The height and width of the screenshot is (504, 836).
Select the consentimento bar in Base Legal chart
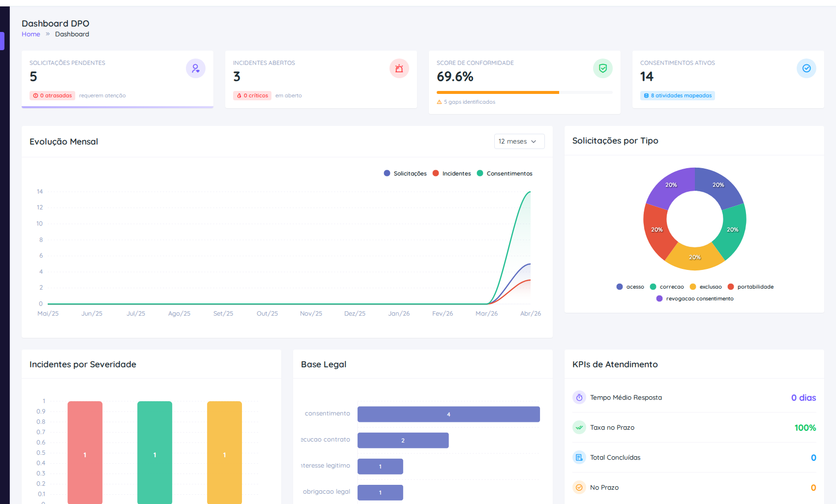(x=448, y=414)
